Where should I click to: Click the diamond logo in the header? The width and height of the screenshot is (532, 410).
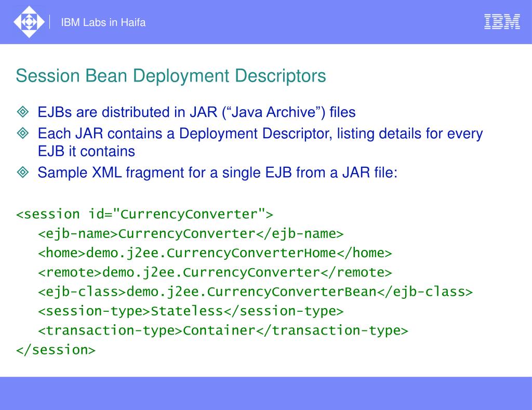pos(29,22)
